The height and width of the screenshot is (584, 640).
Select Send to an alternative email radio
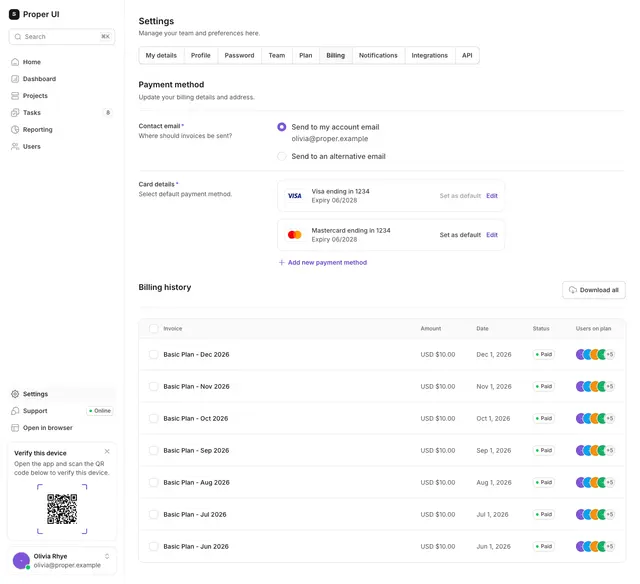click(282, 156)
